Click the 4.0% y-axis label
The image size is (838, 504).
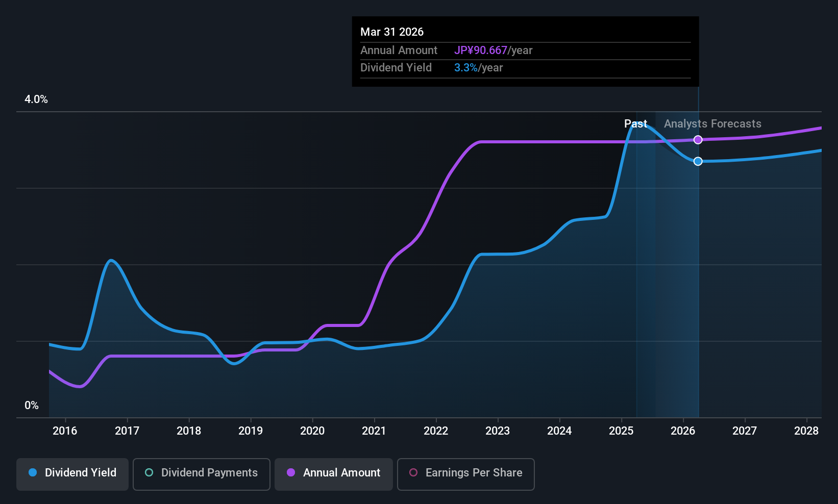[36, 99]
